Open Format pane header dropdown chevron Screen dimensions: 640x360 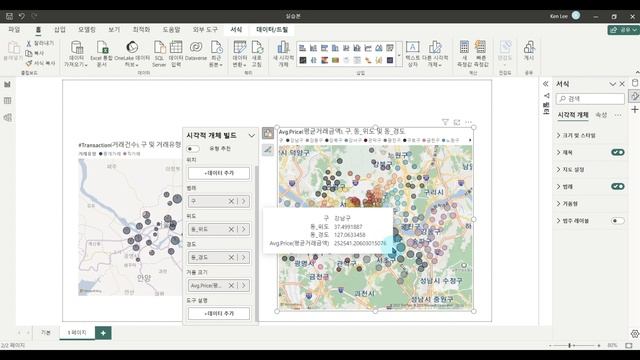point(612,84)
